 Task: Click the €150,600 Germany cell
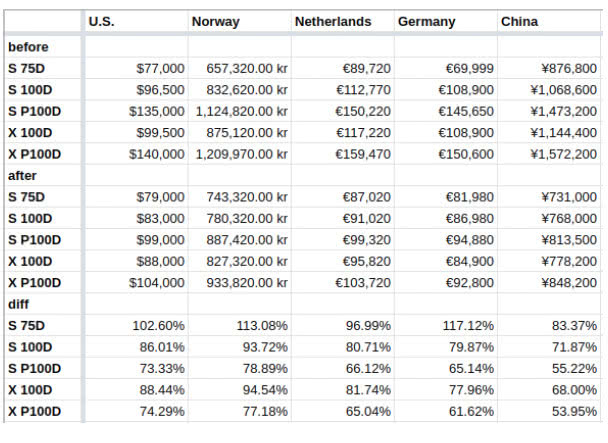(x=446, y=154)
